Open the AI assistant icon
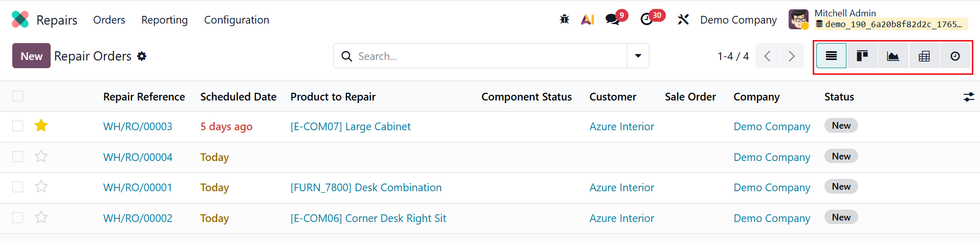980x243 pixels. coord(587,19)
